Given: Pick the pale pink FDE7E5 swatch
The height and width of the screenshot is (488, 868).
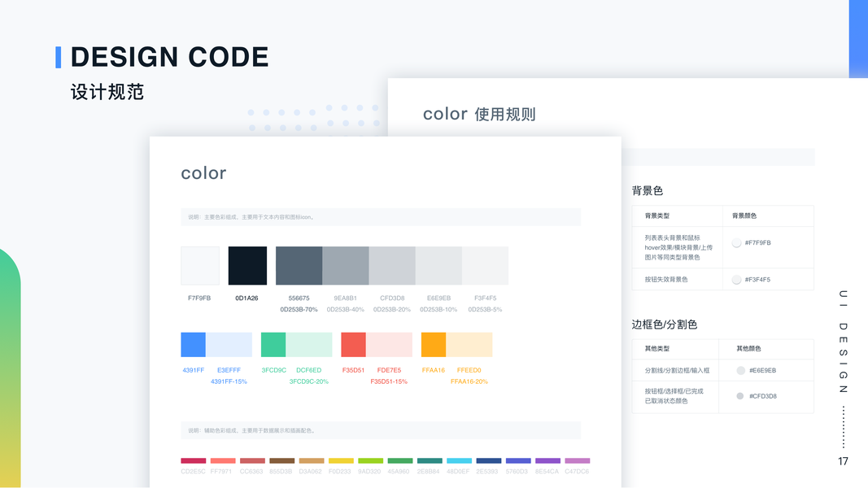Looking at the screenshot, I should [x=389, y=345].
